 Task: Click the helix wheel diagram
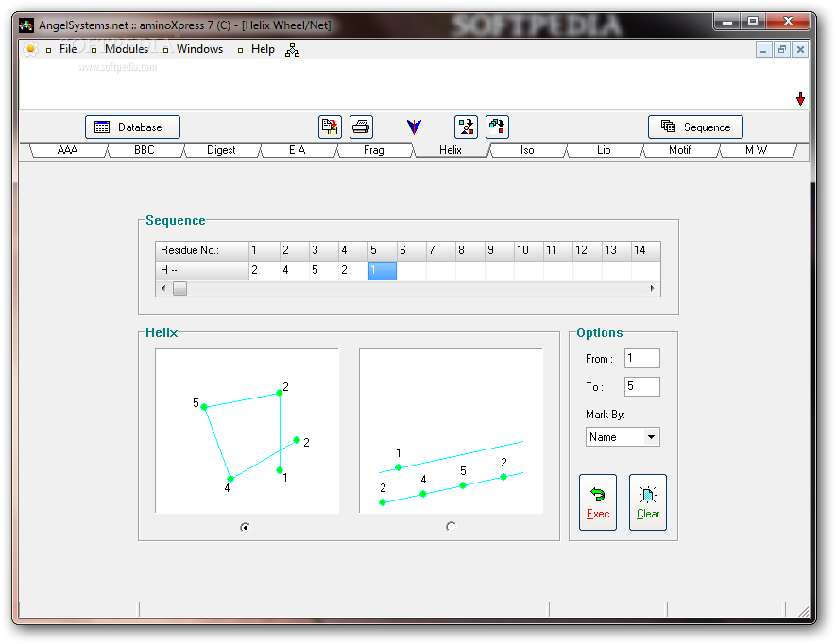[247, 431]
